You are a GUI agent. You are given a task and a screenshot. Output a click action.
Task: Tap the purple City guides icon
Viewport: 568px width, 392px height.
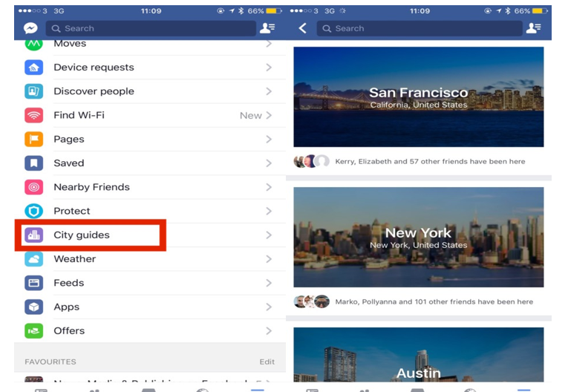click(33, 235)
